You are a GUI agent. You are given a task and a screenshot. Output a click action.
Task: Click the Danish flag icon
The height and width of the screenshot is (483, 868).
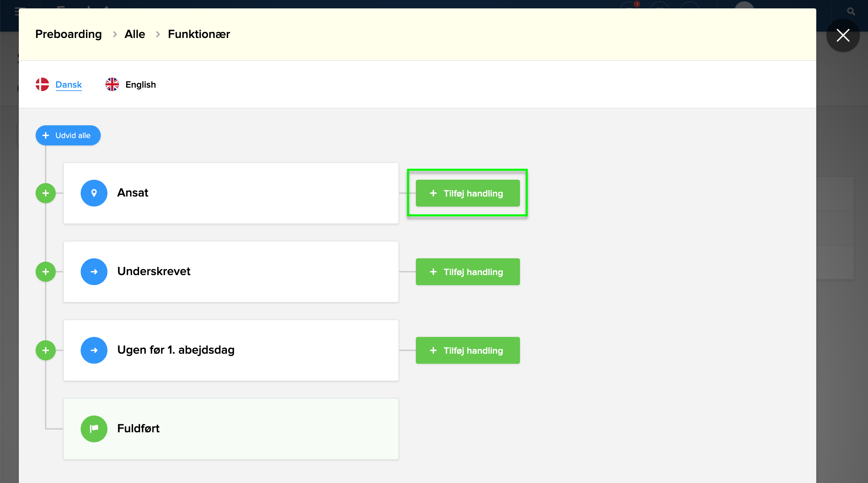coord(42,84)
